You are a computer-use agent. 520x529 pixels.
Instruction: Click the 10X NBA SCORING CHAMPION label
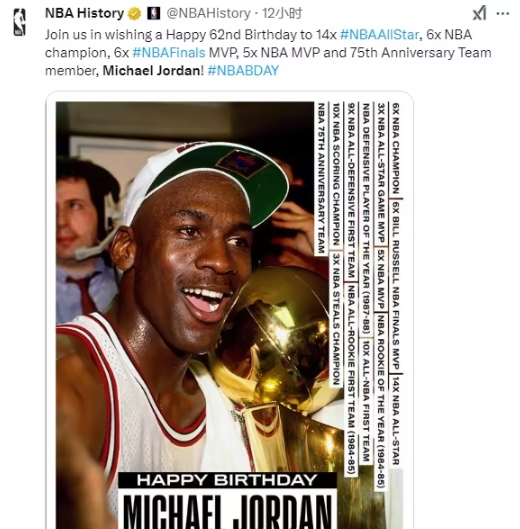[x=336, y=174]
